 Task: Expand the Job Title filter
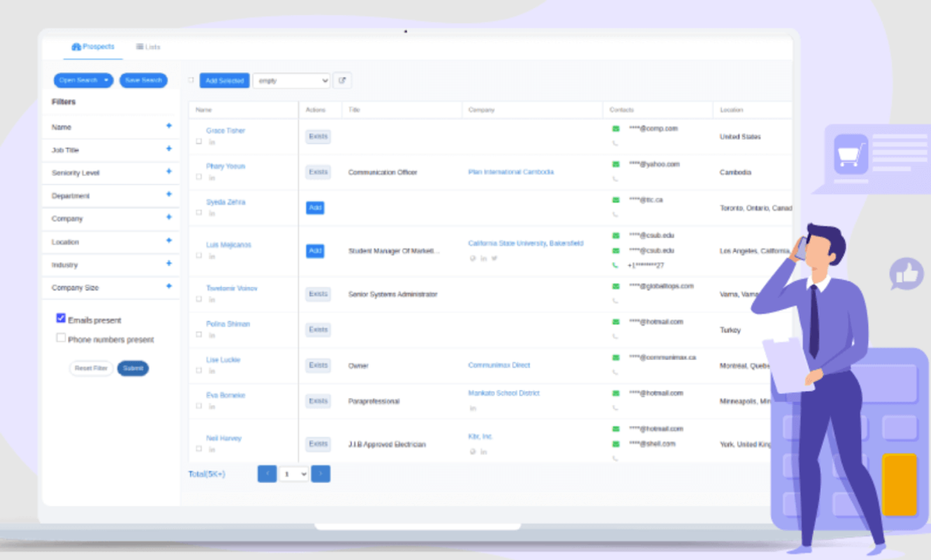pos(168,149)
